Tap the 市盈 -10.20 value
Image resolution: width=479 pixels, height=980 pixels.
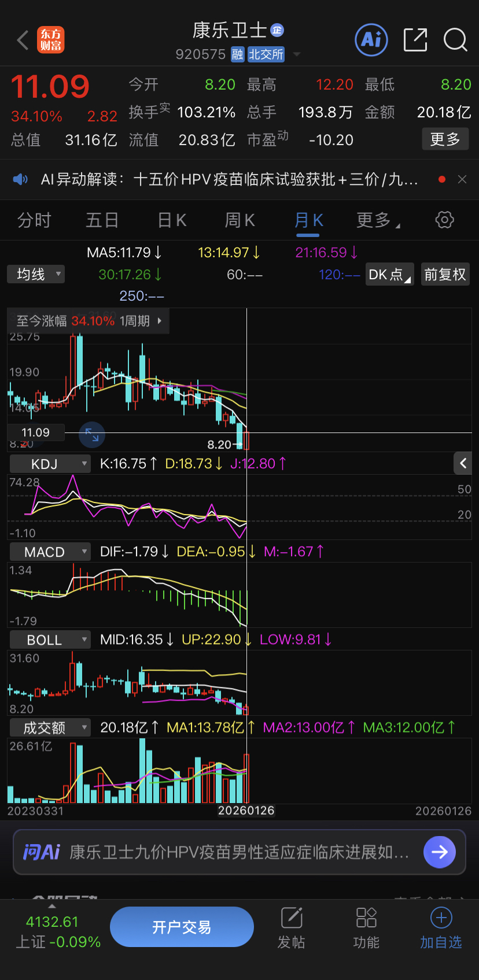[331, 140]
